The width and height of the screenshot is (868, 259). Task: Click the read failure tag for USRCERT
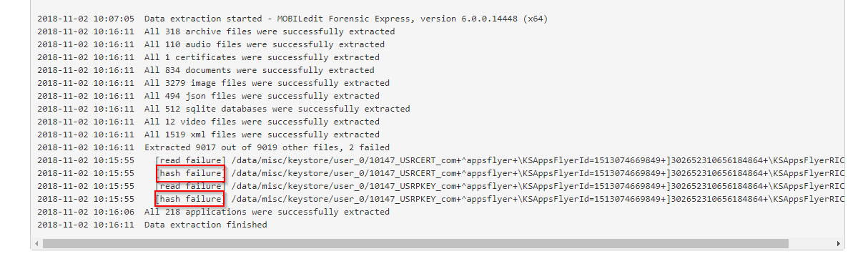click(x=190, y=160)
